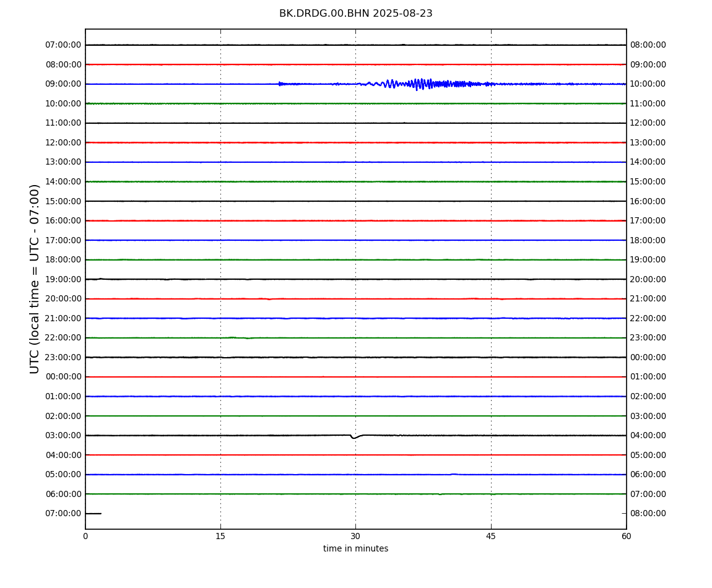Click the right-axis label 13:00:00
712x588 pixels.
pos(648,142)
